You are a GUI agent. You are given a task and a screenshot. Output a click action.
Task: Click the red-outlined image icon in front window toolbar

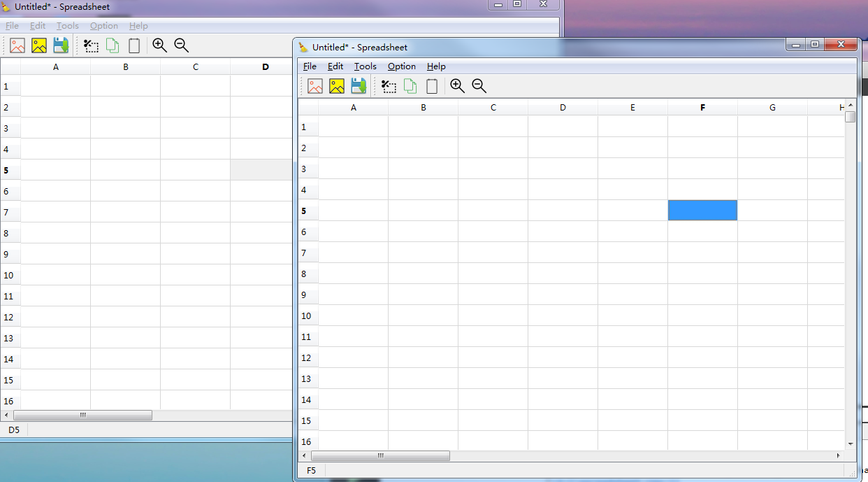(315, 86)
